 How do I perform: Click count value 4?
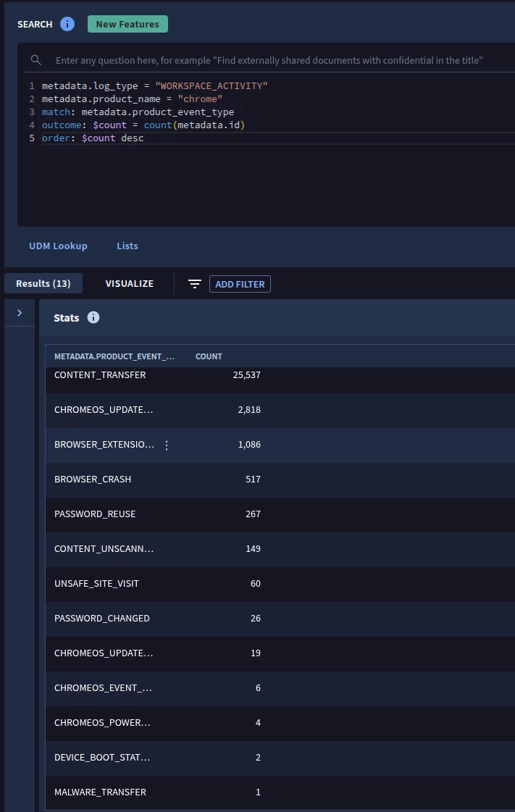[x=258, y=722]
